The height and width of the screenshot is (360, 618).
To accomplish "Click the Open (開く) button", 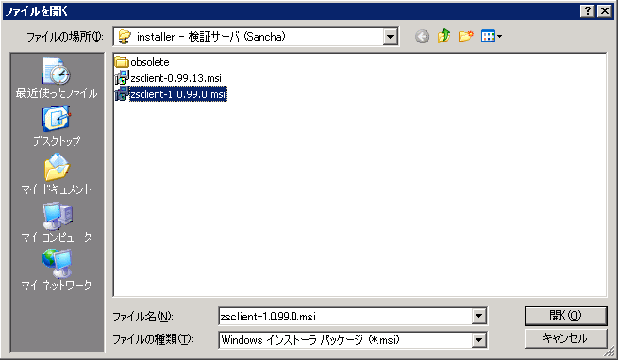I will [x=566, y=315].
